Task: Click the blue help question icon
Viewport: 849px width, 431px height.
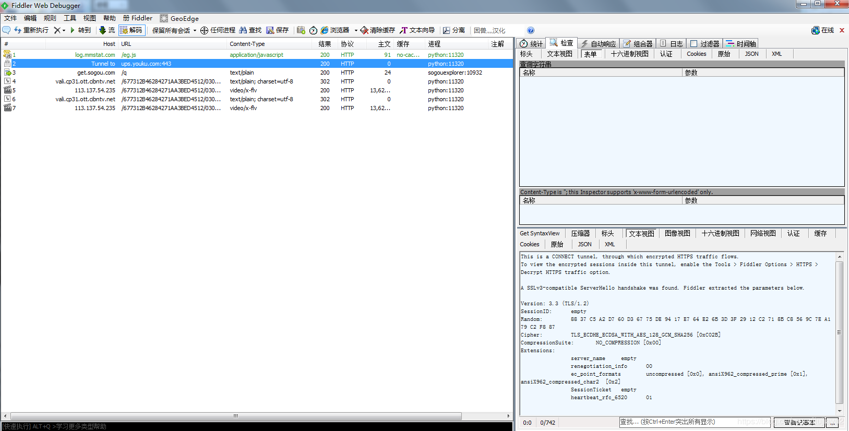Action: tap(531, 30)
